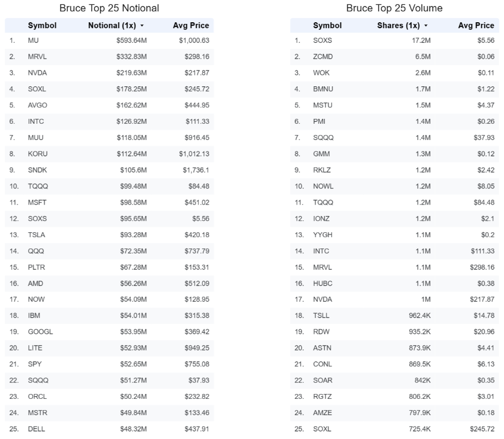This screenshot has height=439, width=504.
Task: Click the YYGH symbol
Action: [323, 235]
